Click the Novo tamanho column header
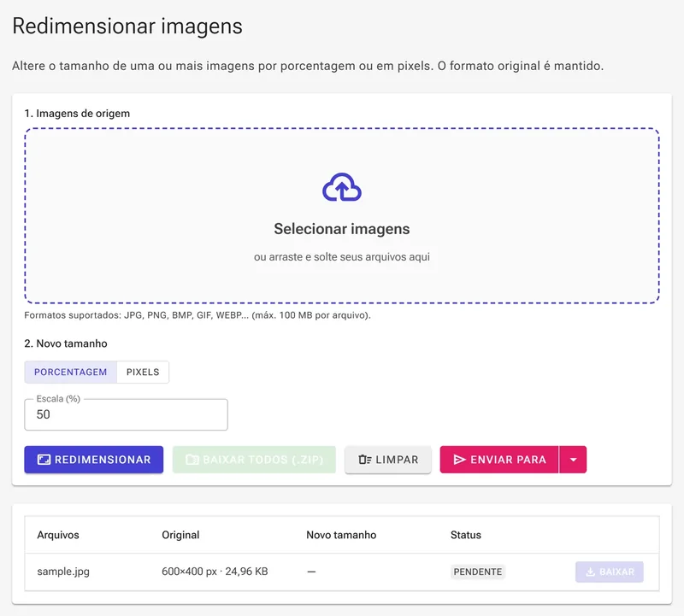684x616 pixels. pos(341,535)
